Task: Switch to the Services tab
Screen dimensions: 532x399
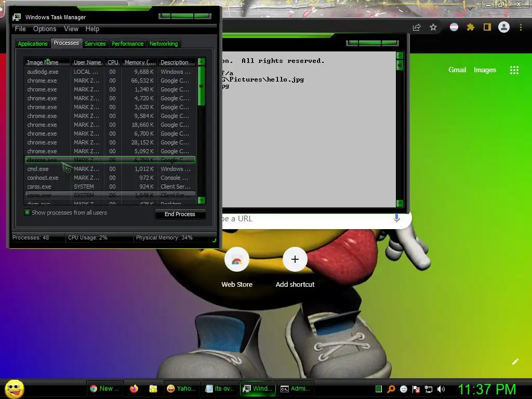Action: pyautogui.click(x=95, y=44)
